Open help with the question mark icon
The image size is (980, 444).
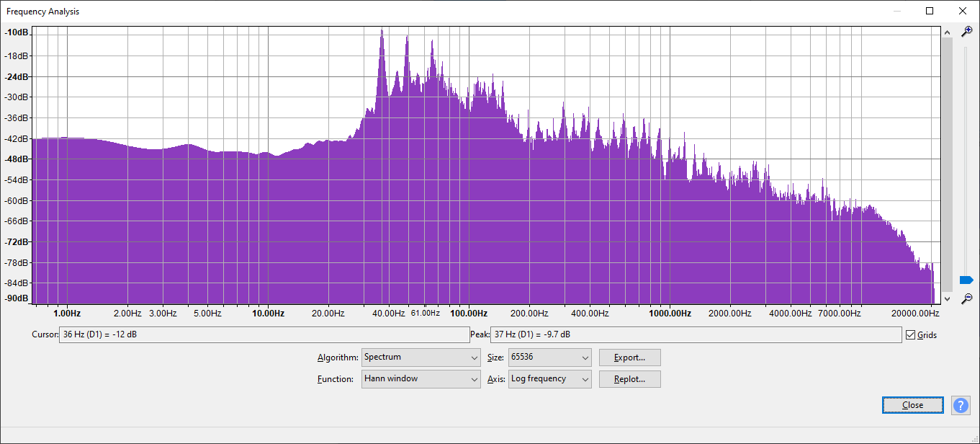pos(961,405)
